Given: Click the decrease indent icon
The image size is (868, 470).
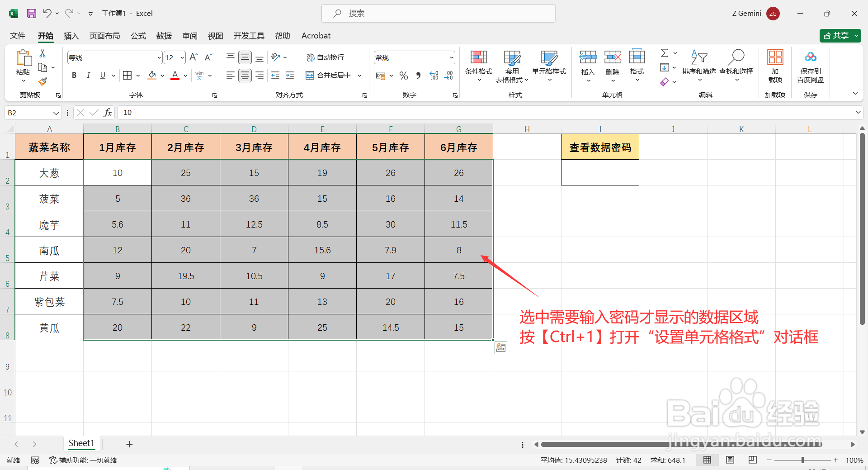Looking at the screenshot, I should coord(275,76).
